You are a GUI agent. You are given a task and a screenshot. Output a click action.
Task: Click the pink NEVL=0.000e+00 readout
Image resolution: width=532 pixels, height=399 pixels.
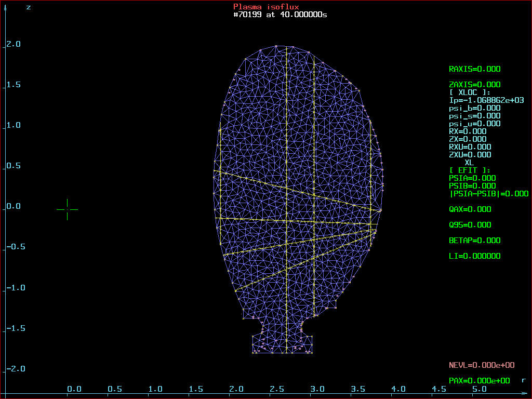click(482, 365)
